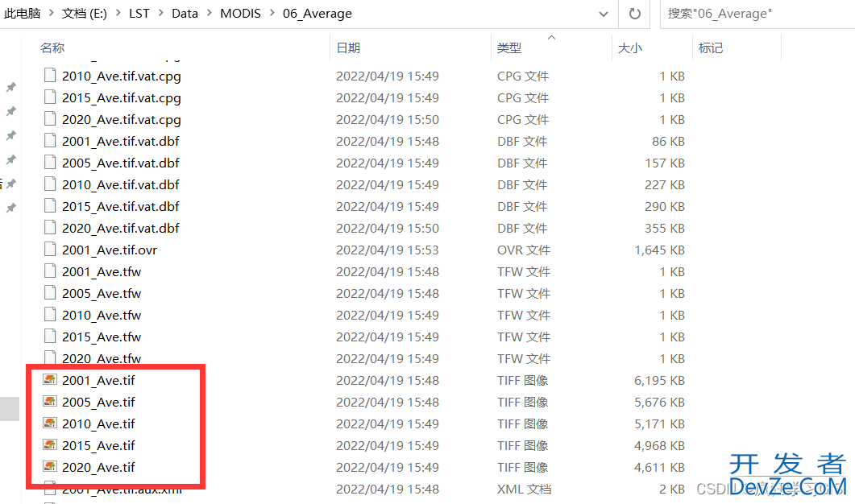Viewport: 855px width, 504px height.
Task: Click the navigation pane scrollbar thumb
Action: (10, 409)
